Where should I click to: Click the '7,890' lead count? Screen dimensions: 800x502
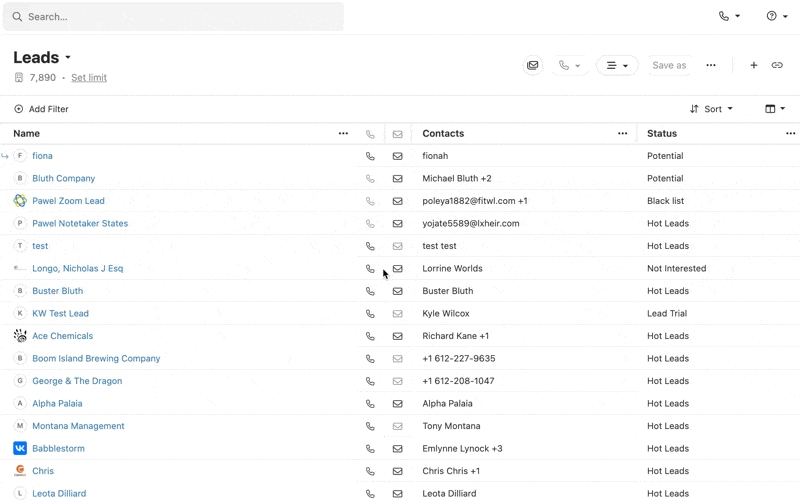click(42, 78)
